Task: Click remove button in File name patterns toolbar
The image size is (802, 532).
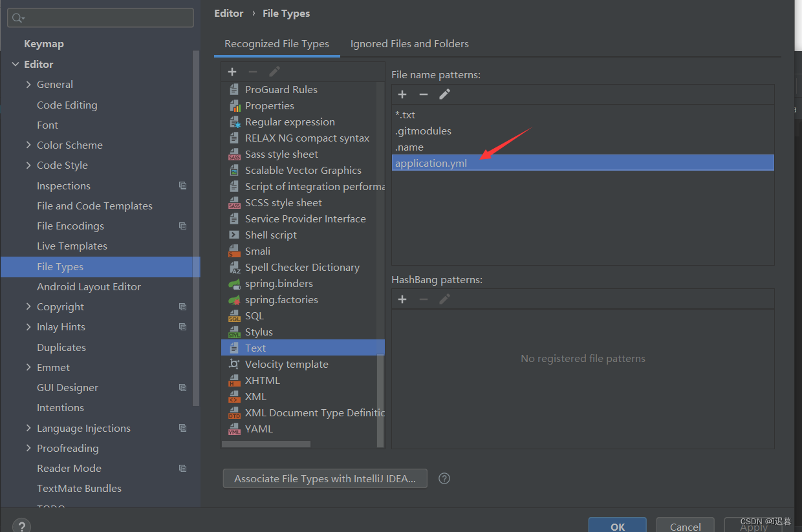Action: click(x=424, y=94)
